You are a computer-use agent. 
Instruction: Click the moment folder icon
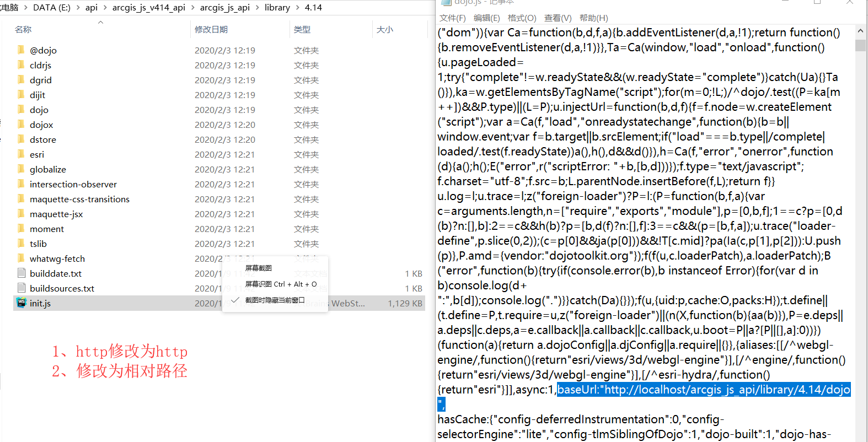21,229
